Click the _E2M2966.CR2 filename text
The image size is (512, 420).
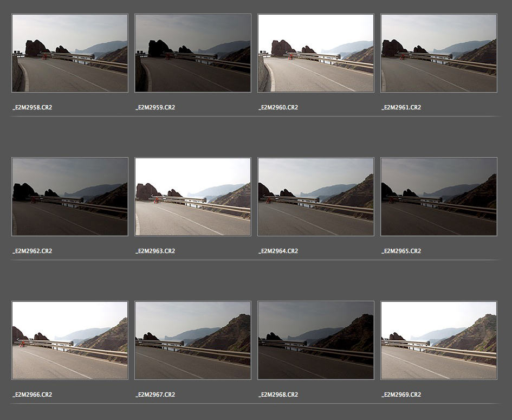coord(33,395)
